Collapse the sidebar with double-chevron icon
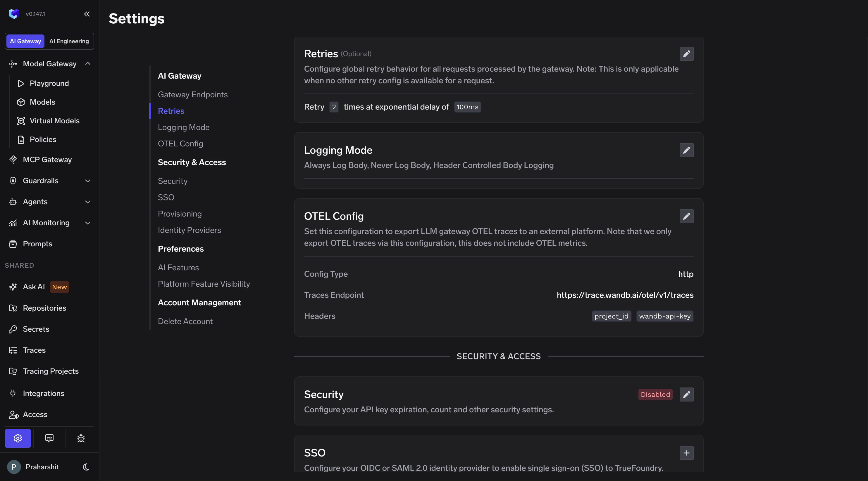 [87, 14]
